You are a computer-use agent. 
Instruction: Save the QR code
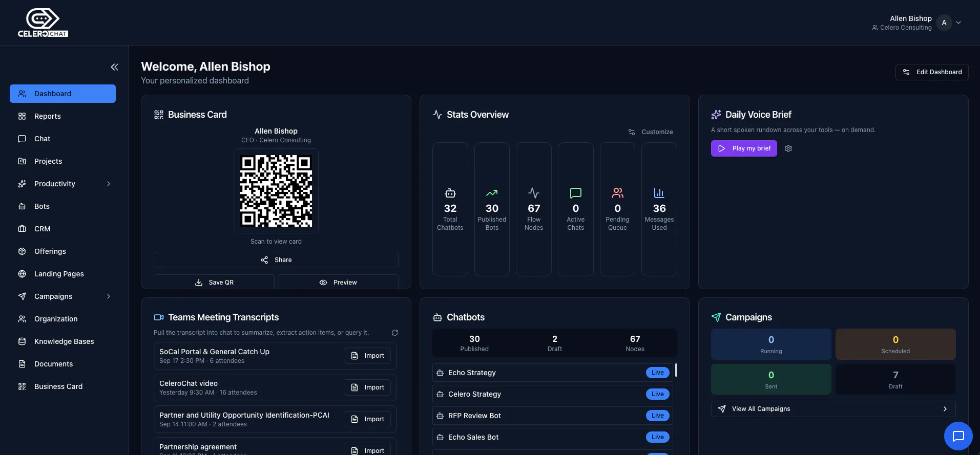pyautogui.click(x=214, y=282)
